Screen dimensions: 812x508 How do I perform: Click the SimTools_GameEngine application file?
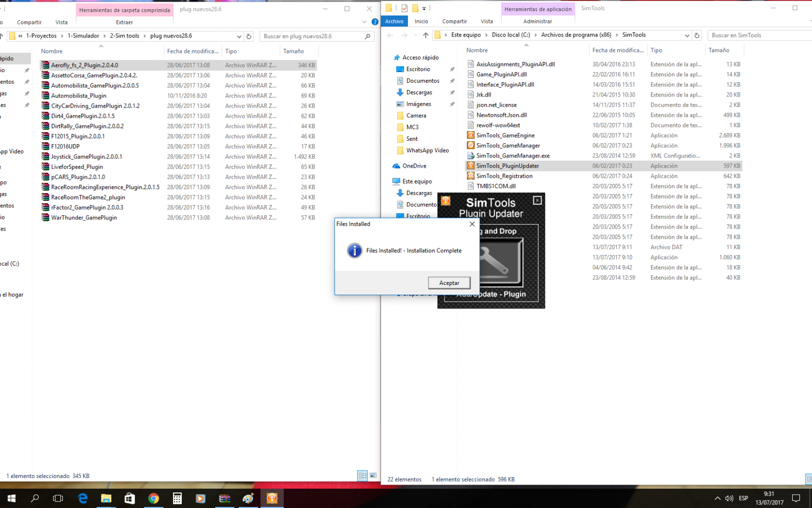(505, 136)
